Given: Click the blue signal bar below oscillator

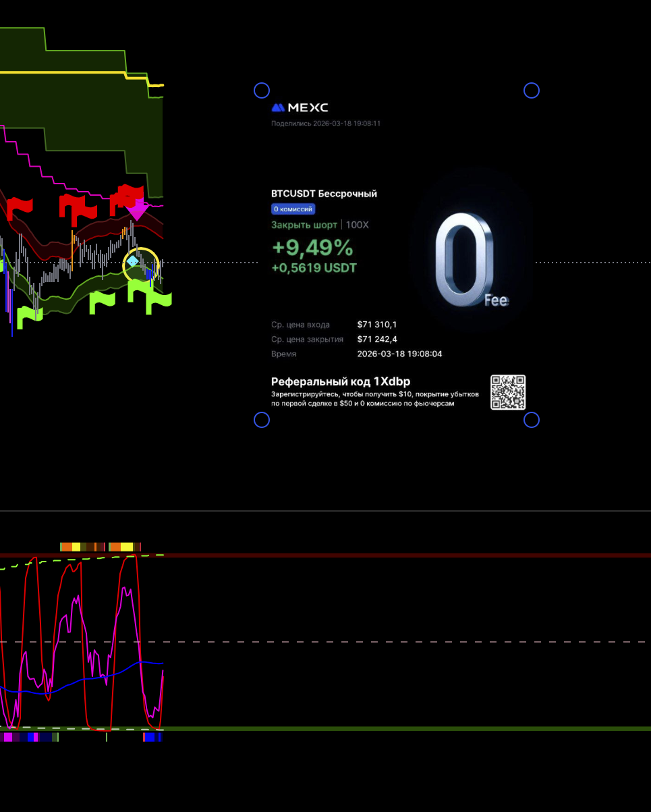Looking at the screenshot, I should click(x=153, y=737).
